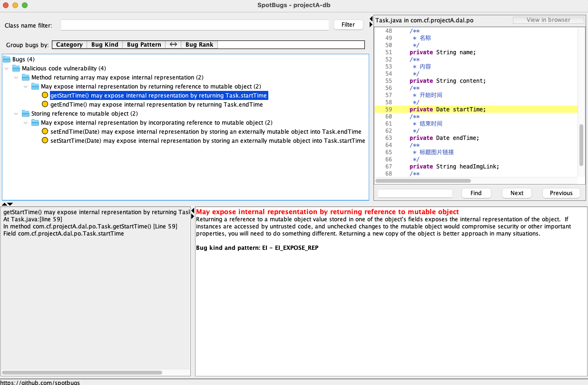Click the yellow bug icon for setEndTime(Date)
The width and height of the screenshot is (588, 385).
point(45,132)
